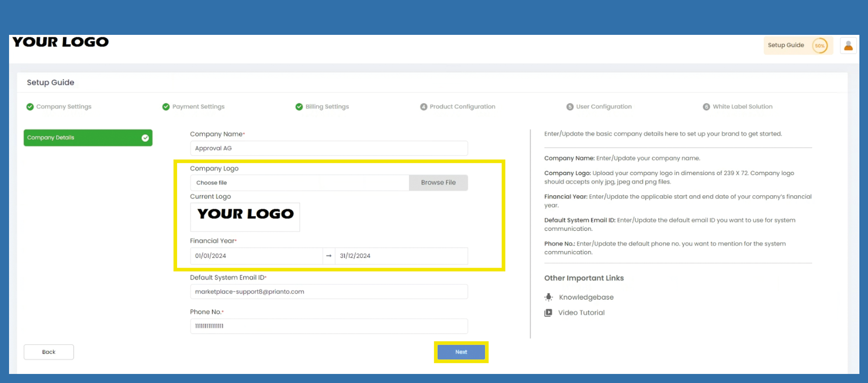This screenshot has width=868, height=383.
Task: Click into the Phone No. field
Action: [x=329, y=326]
